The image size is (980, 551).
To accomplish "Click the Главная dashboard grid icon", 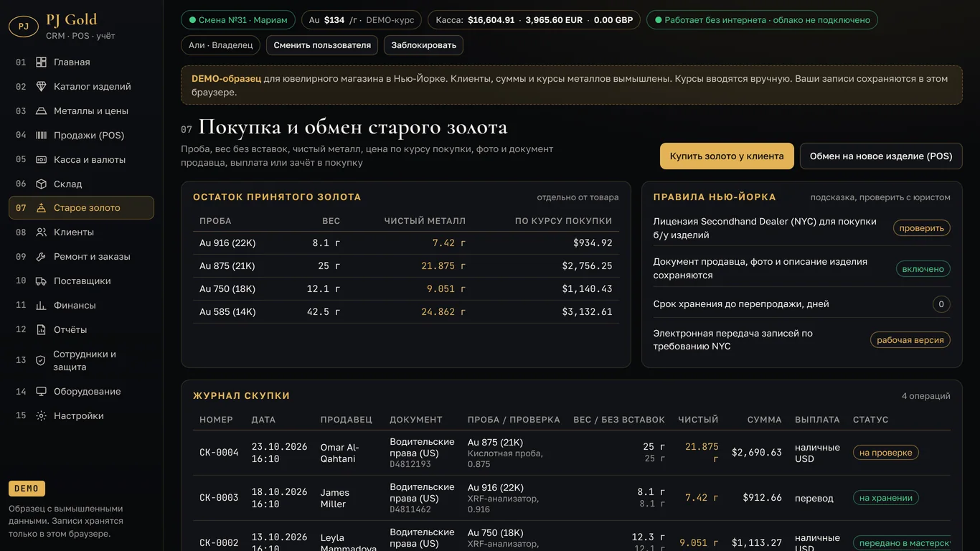I will point(41,62).
